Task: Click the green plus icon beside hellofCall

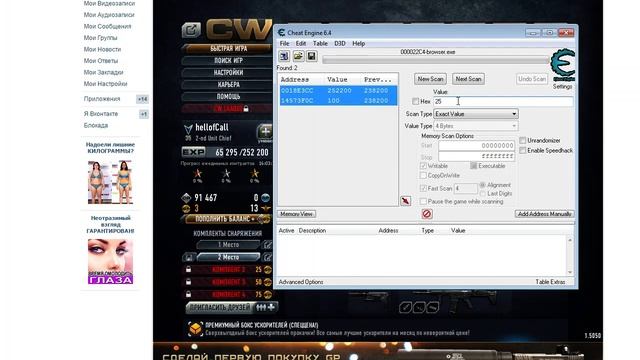Action: (x=265, y=132)
